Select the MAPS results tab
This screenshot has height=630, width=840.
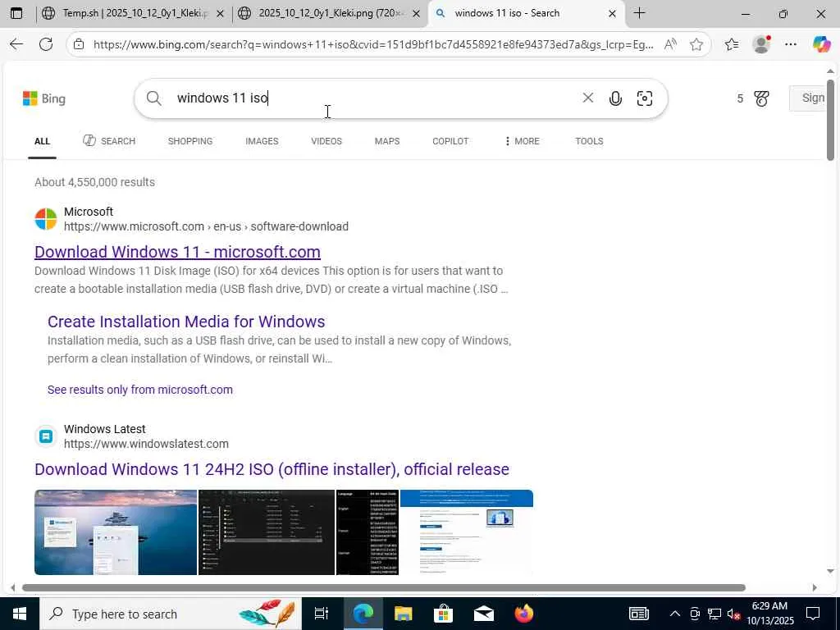point(387,141)
